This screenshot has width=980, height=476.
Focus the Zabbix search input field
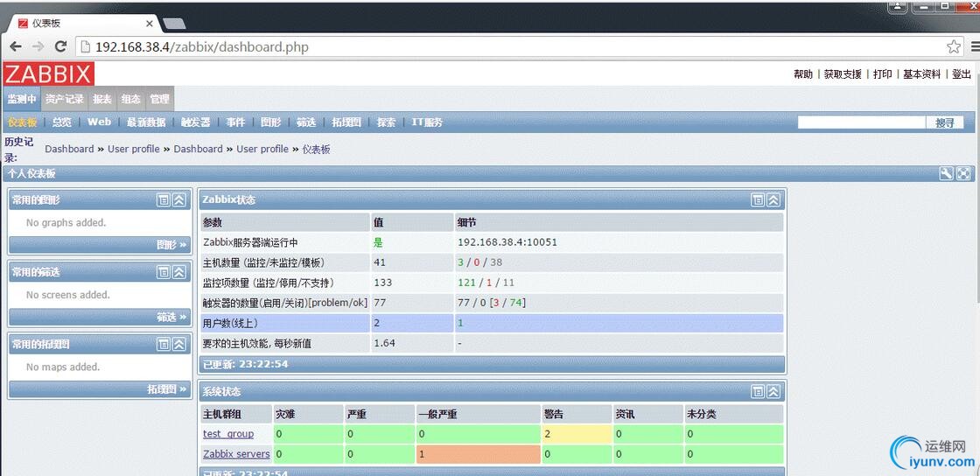tap(861, 122)
